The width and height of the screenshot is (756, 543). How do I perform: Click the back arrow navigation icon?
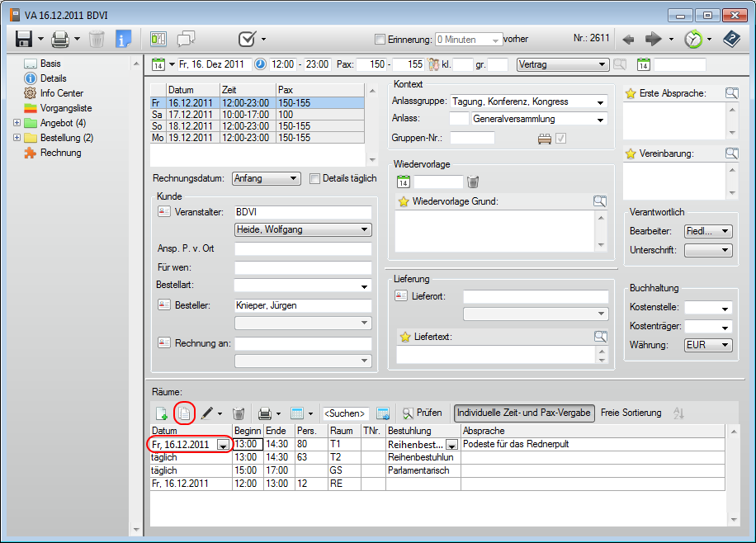point(629,39)
